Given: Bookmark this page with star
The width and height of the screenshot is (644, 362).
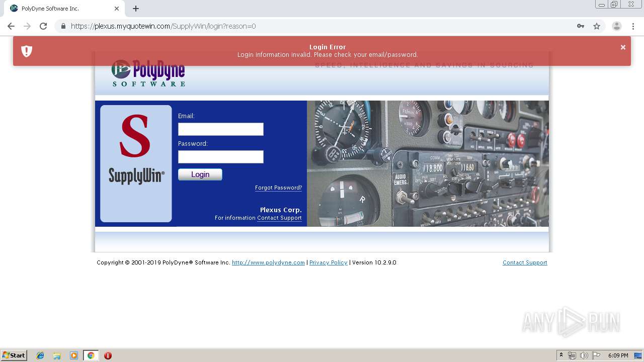Looking at the screenshot, I should point(597,26).
